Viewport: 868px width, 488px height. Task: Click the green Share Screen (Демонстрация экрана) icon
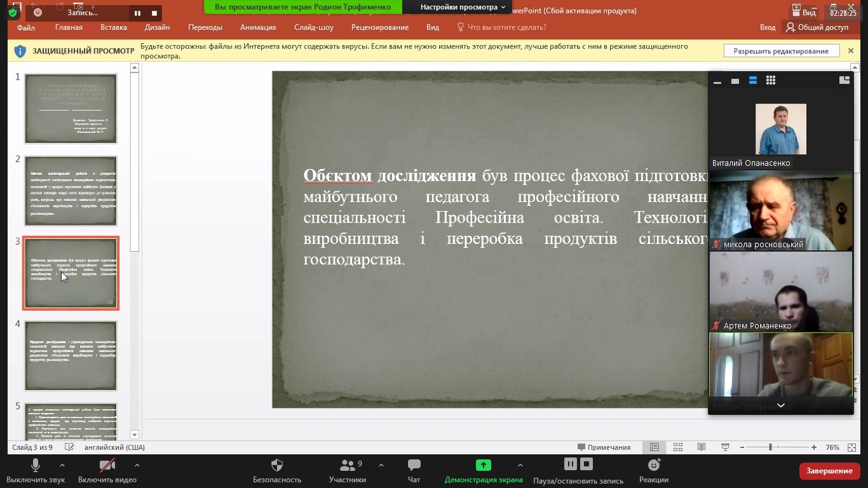(x=484, y=465)
